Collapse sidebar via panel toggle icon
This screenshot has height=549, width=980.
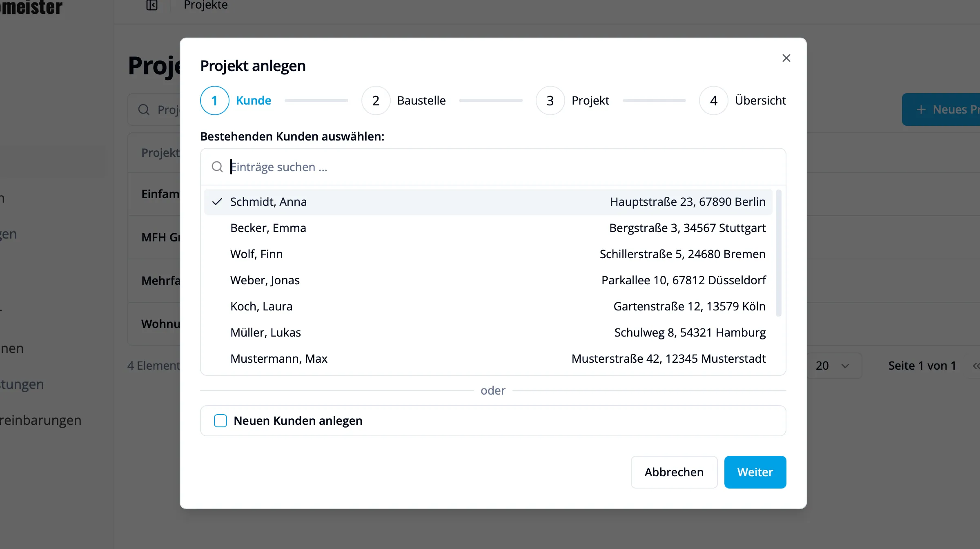[x=152, y=5]
